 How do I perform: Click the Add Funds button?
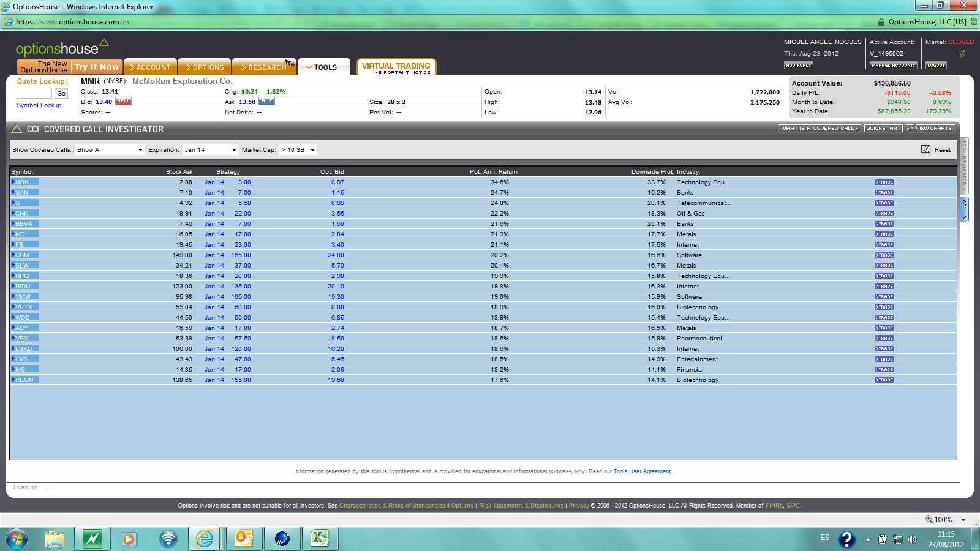pyautogui.click(x=799, y=65)
